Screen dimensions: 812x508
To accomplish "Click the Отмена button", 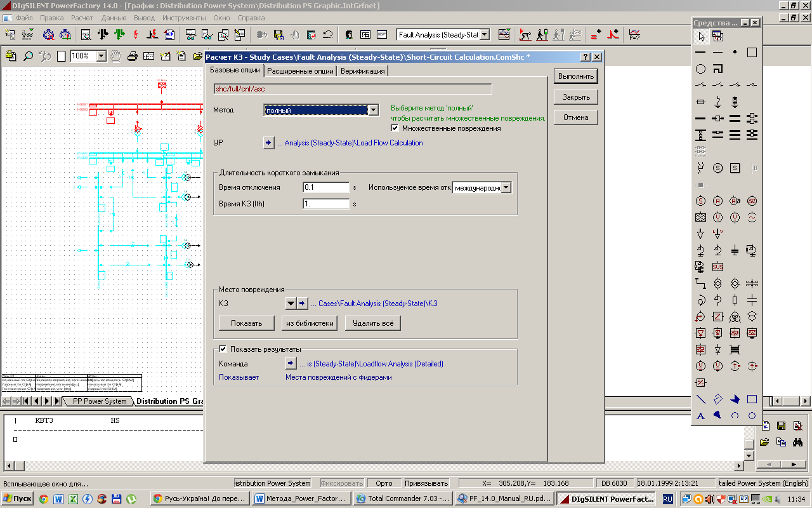I will tap(576, 117).
